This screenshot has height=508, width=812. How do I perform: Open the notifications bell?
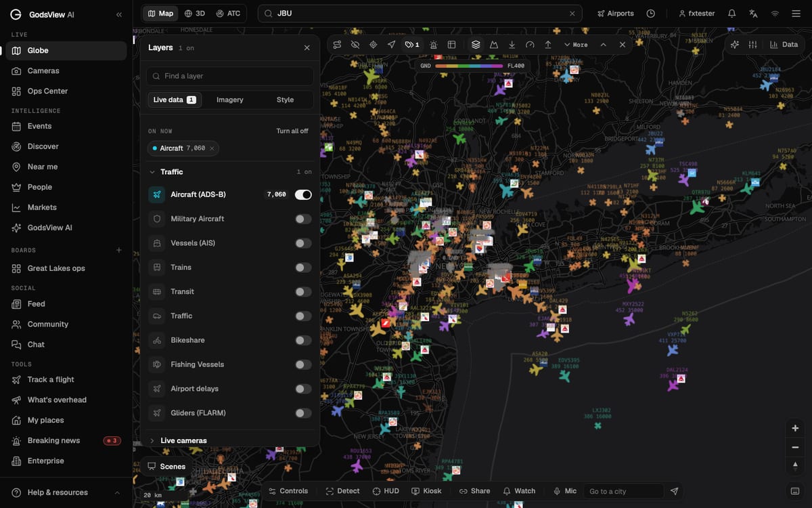tap(731, 14)
